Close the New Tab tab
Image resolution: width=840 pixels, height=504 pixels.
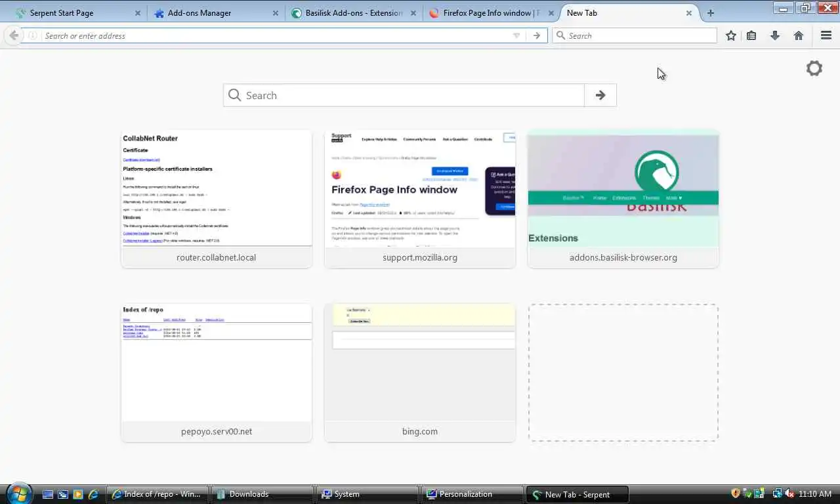pos(688,13)
